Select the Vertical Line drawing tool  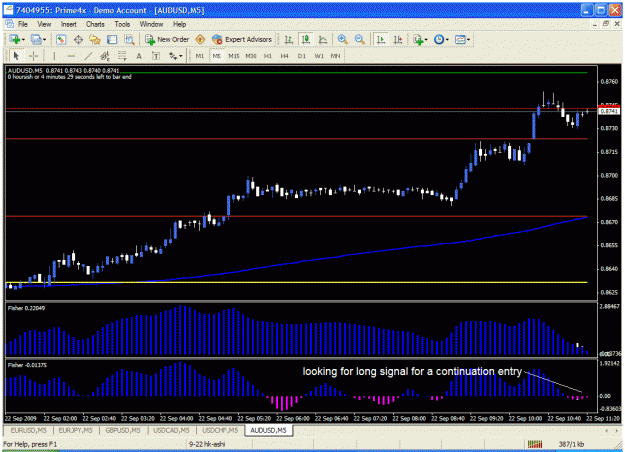(x=54, y=56)
